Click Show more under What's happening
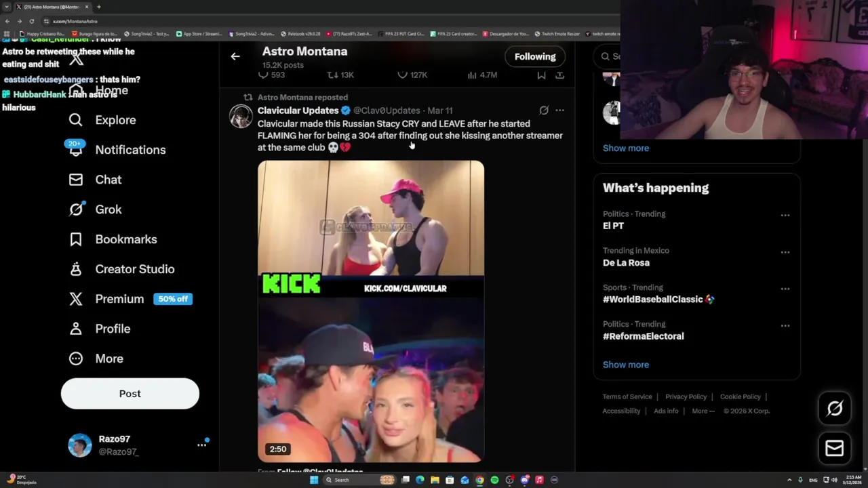The height and width of the screenshot is (488, 868). click(x=626, y=365)
